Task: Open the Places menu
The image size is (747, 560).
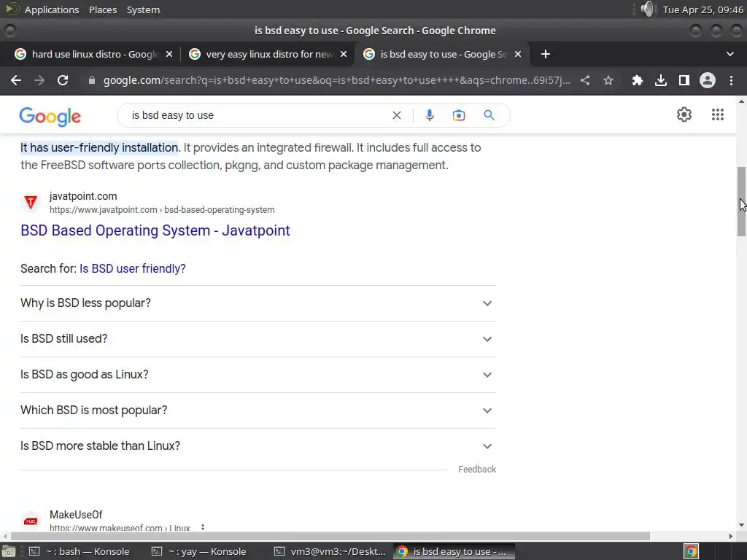Action: 103,9
